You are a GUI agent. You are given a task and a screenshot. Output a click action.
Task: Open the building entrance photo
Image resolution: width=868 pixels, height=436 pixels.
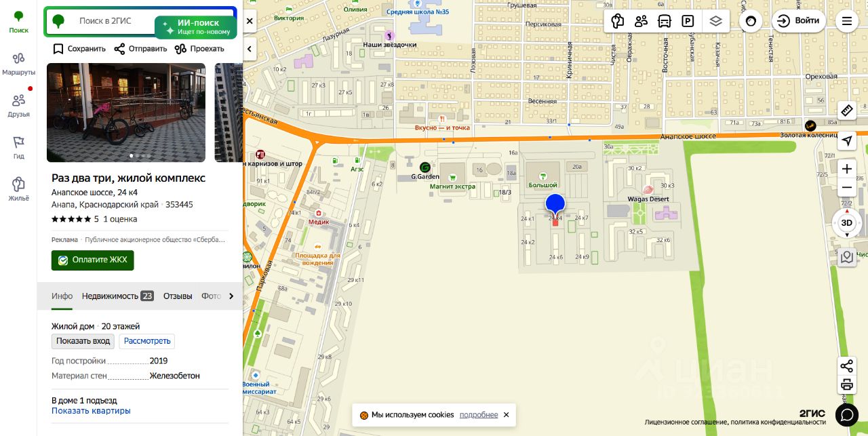tap(126, 113)
